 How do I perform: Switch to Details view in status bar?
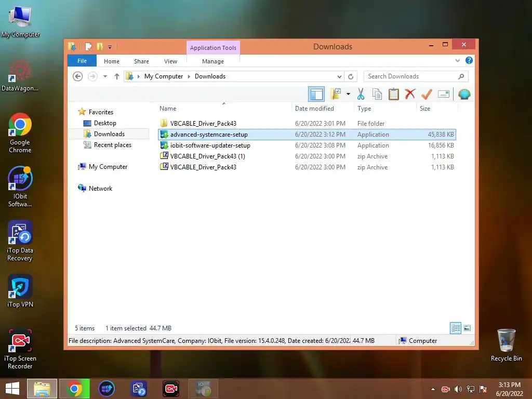[x=455, y=328]
